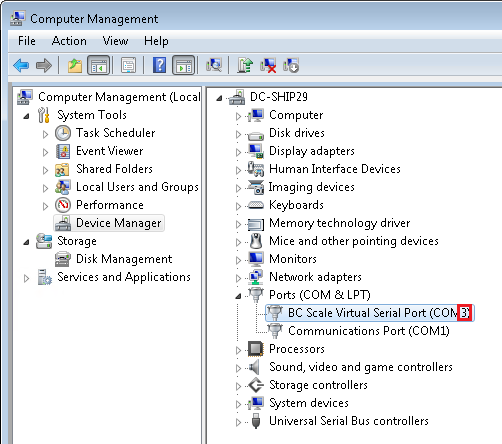
Task: Collapse the Ports (COM & LPT) node
Action: [238, 296]
